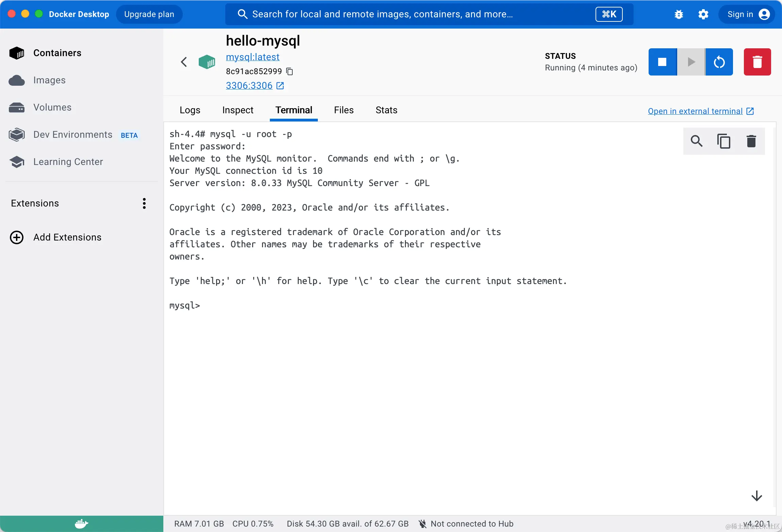The image size is (782, 532).
Task: Open the 3306:3306 port link
Action: (249, 86)
